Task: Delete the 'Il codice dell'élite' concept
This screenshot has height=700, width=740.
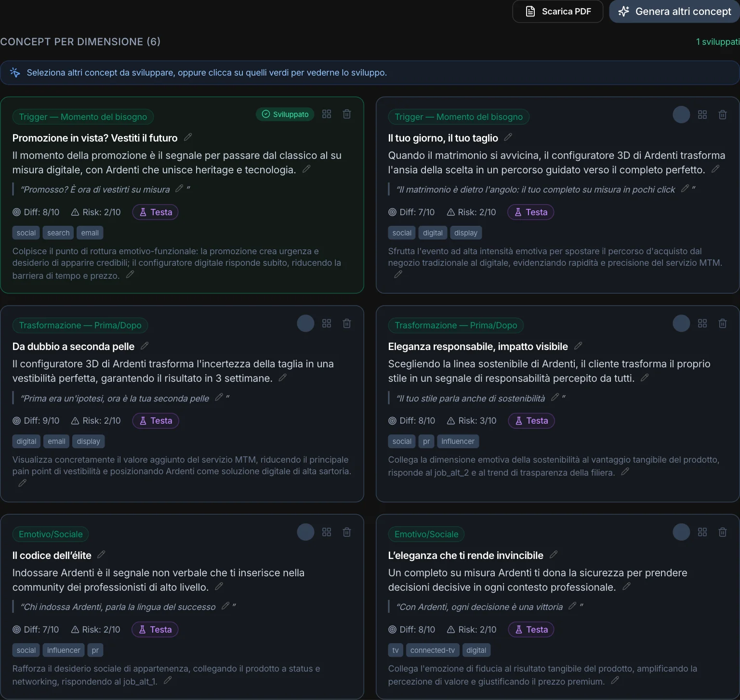Action: (347, 532)
